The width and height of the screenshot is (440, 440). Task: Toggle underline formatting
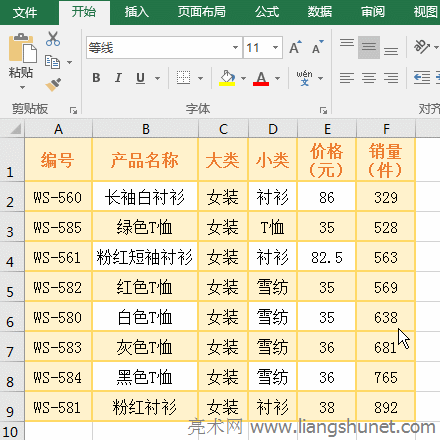[141, 78]
